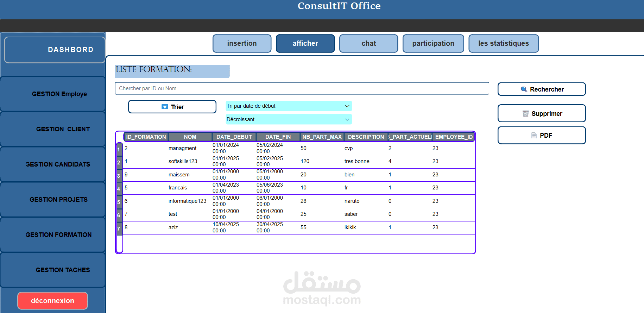Image resolution: width=644 pixels, height=313 pixels.
Task: Click the Supprimer button
Action: tap(542, 113)
